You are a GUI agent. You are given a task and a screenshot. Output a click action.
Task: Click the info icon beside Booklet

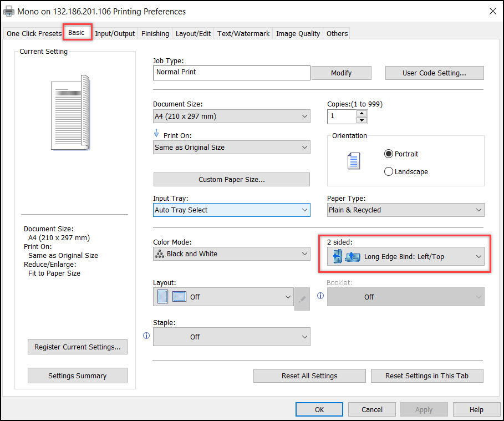(320, 296)
